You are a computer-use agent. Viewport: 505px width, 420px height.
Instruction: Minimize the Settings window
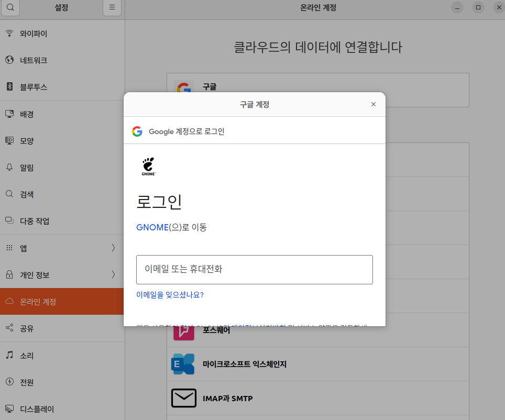coord(457,7)
